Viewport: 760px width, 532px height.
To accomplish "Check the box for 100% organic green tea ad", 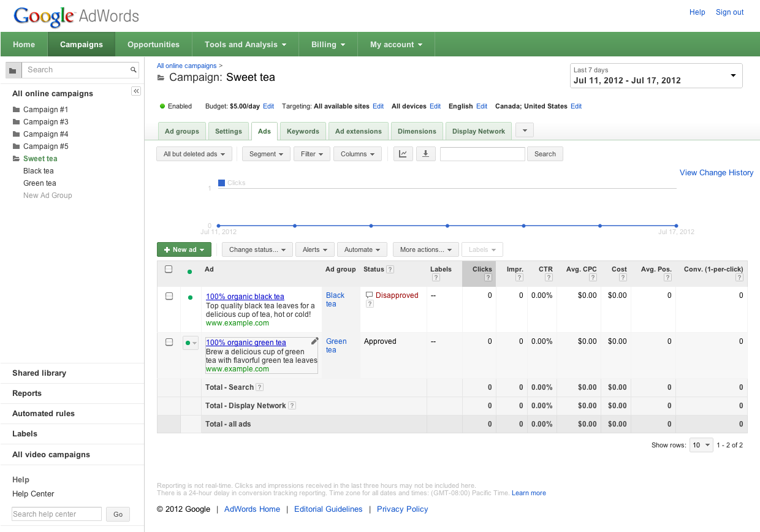I will 169,342.
